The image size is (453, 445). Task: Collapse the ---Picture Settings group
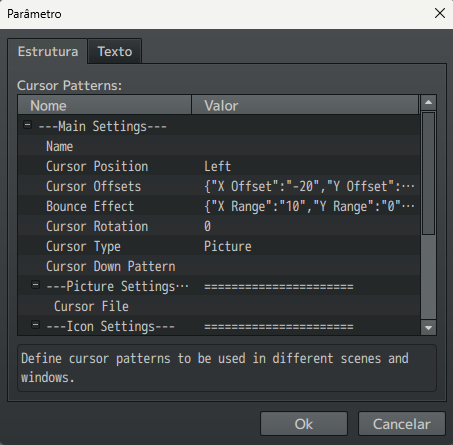35,285
